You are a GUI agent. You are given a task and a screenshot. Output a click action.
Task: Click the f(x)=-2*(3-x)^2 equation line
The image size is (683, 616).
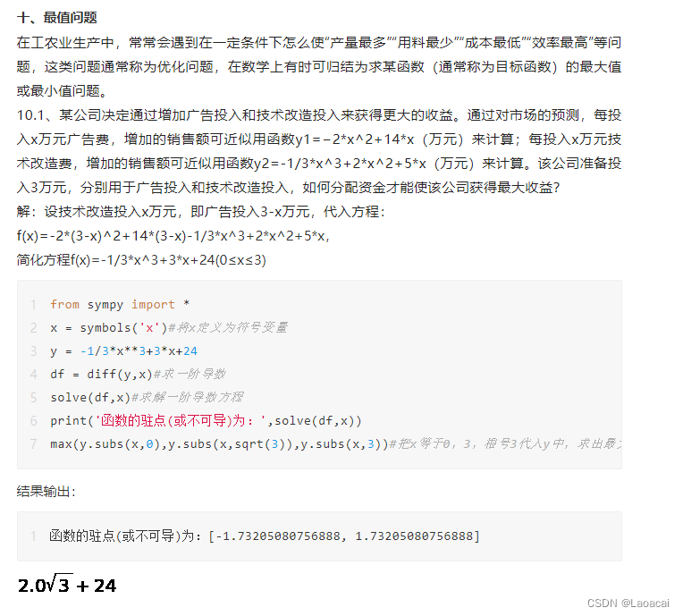[x=173, y=236]
